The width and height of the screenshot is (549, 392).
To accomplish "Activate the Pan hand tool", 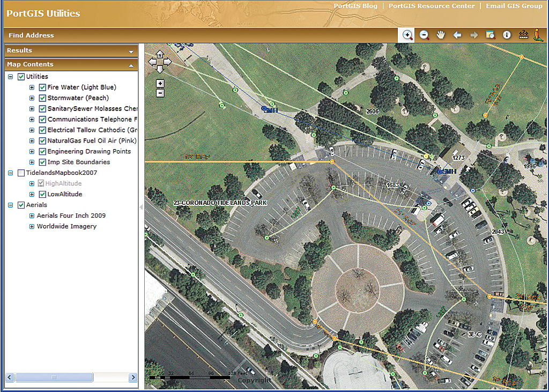I will [441, 35].
